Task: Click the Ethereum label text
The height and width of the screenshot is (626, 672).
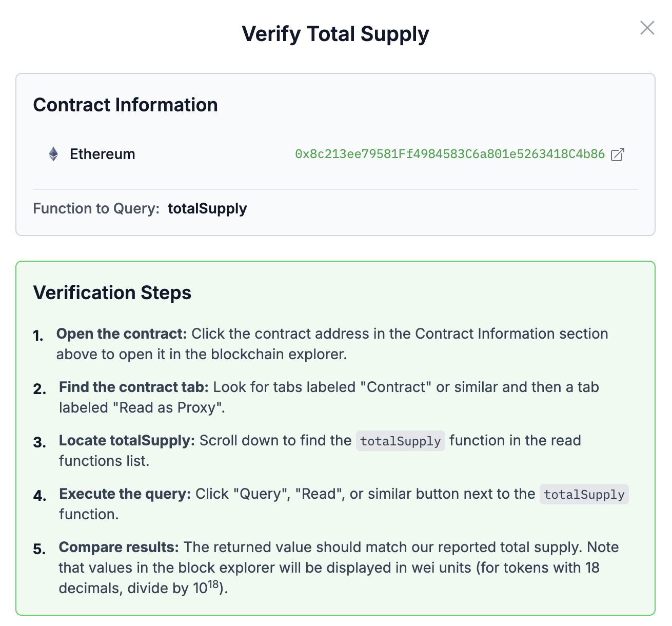Action: tap(102, 154)
